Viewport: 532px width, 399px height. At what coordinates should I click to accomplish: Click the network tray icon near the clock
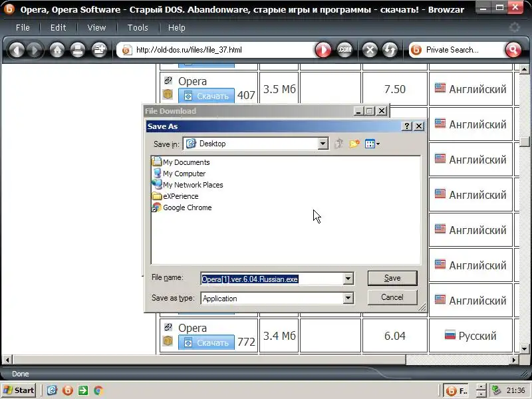[496, 390]
